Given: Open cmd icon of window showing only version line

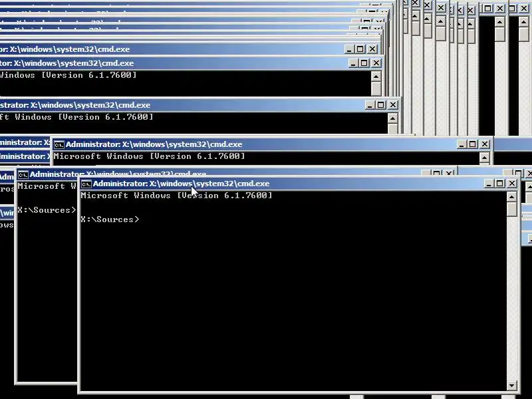Looking at the screenshot, I should 59,145.
